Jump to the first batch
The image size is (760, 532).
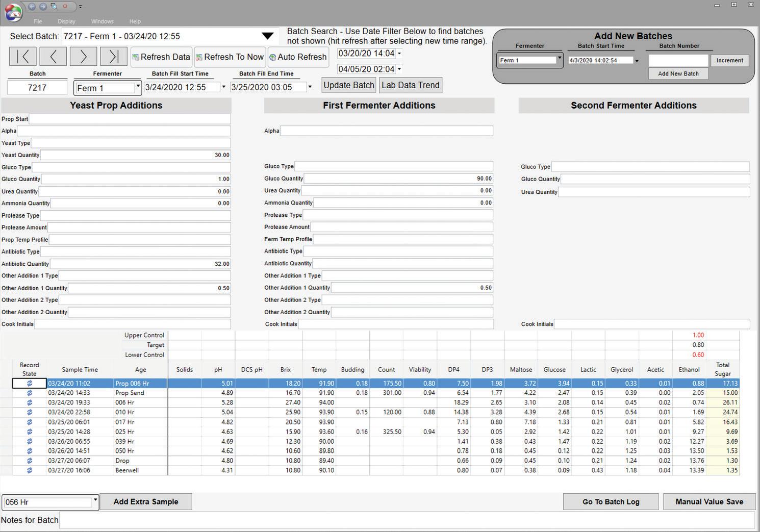23,56
